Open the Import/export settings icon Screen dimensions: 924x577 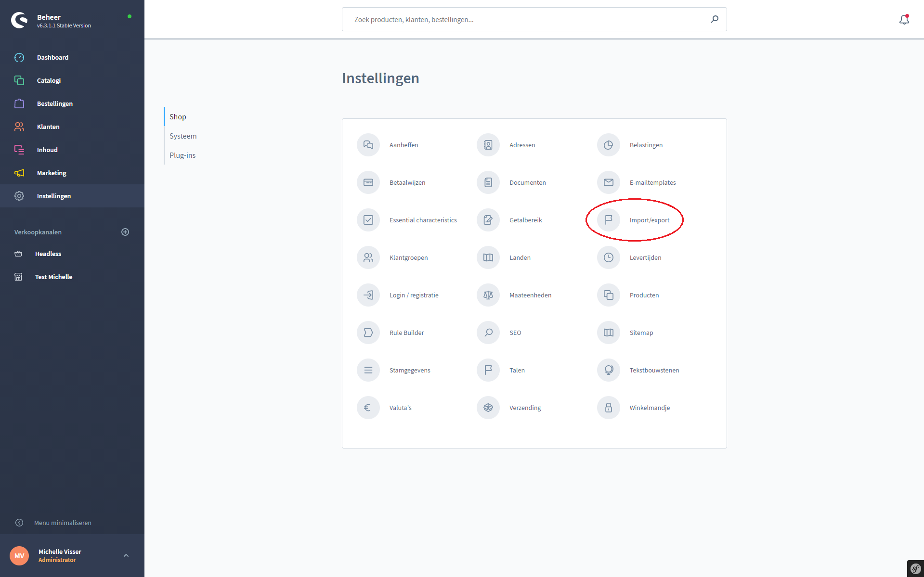tap(609, 220)
